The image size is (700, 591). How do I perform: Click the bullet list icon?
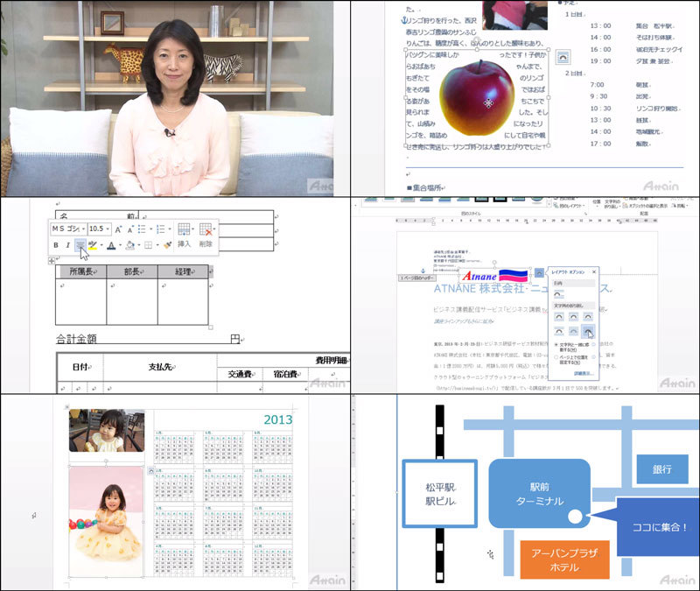pyautogui.click(x=142, y=229)
